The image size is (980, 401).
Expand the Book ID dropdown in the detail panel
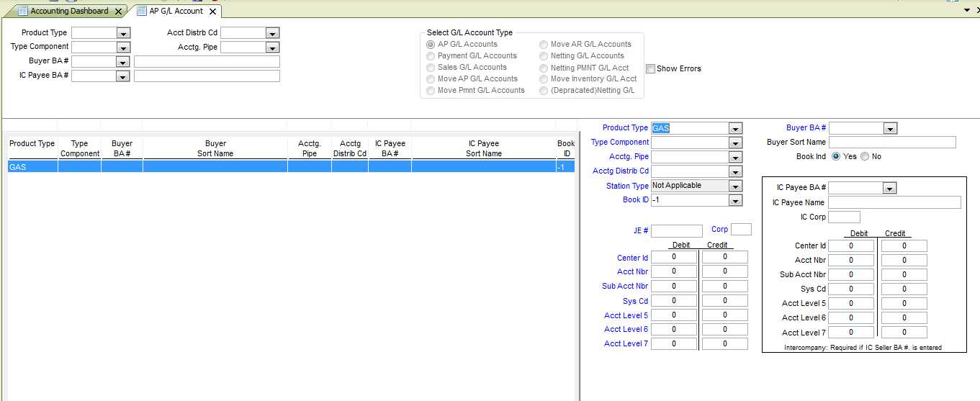pos(734,200)
